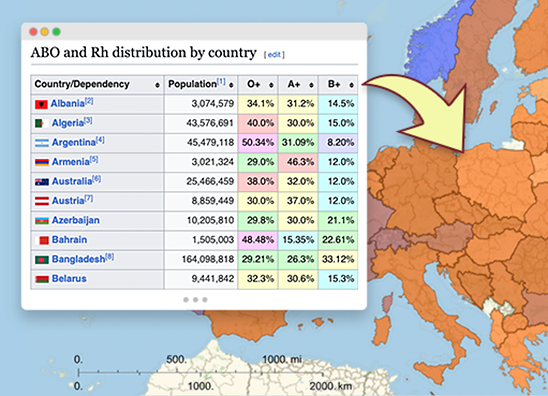Sort table by O+ column arrow
This screenshot has height=396, width=548.
(x=271, y=85)
